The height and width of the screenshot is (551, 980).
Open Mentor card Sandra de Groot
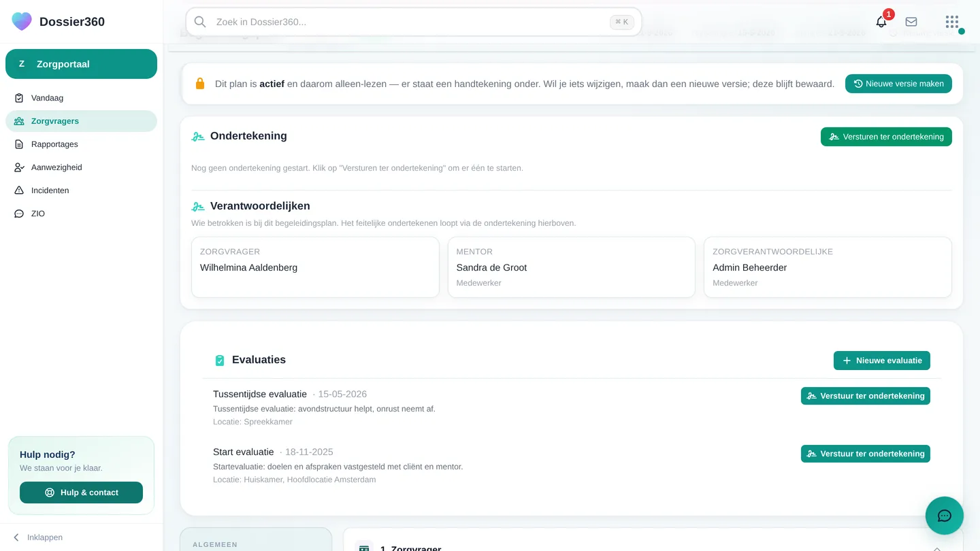coord(572,267)
